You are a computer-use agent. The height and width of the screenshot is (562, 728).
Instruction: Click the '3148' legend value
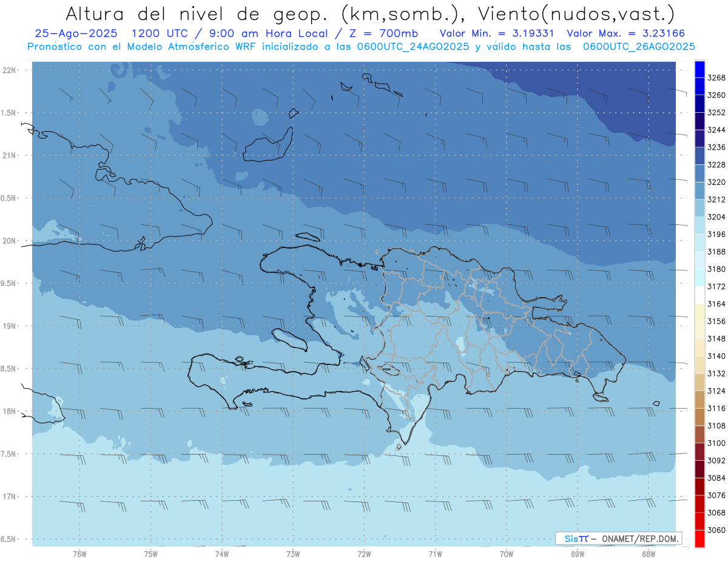point(716,339)
